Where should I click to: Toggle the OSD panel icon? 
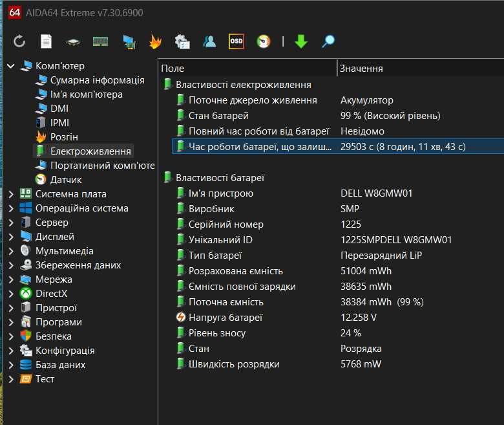click(x=236, y=41)
